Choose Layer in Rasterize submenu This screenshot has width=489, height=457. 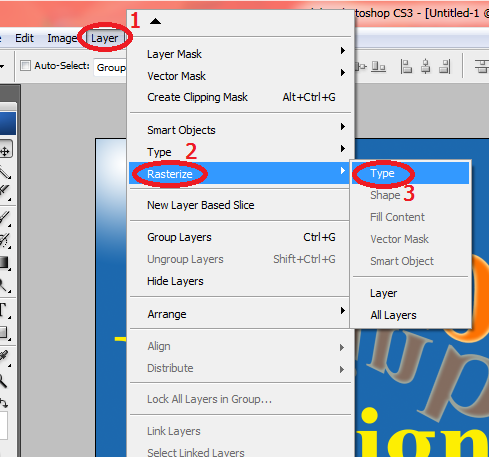[411, 293]
